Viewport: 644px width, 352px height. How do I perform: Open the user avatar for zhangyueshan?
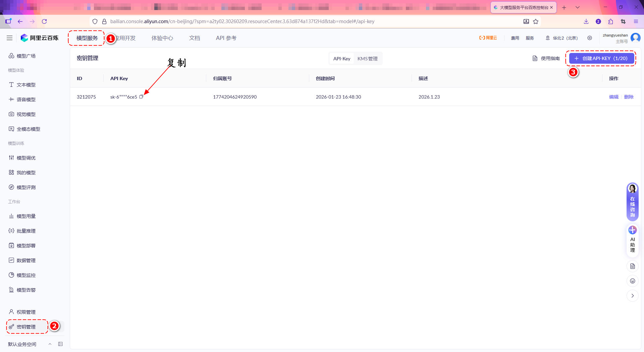[635, 38]
